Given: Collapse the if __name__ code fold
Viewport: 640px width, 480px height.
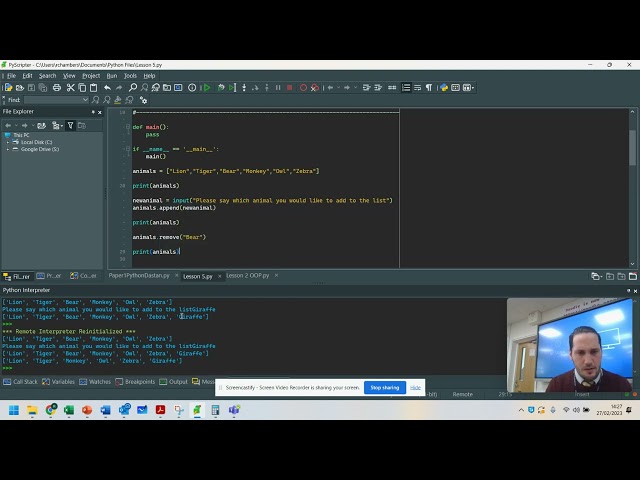Looking at the screenshot, I should [128, 149].
